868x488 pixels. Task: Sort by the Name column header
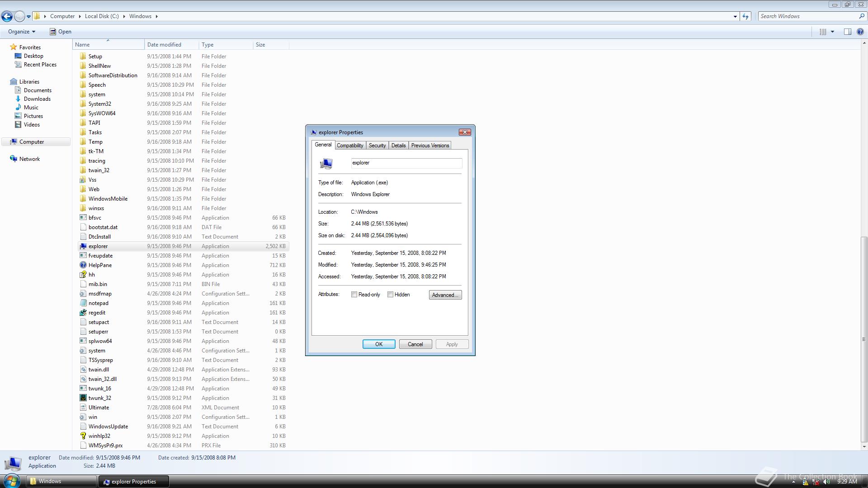[x=108, y=45]
